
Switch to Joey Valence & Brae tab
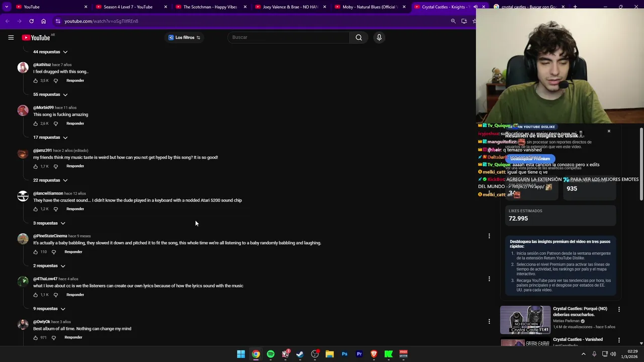(x=290, y=7)
